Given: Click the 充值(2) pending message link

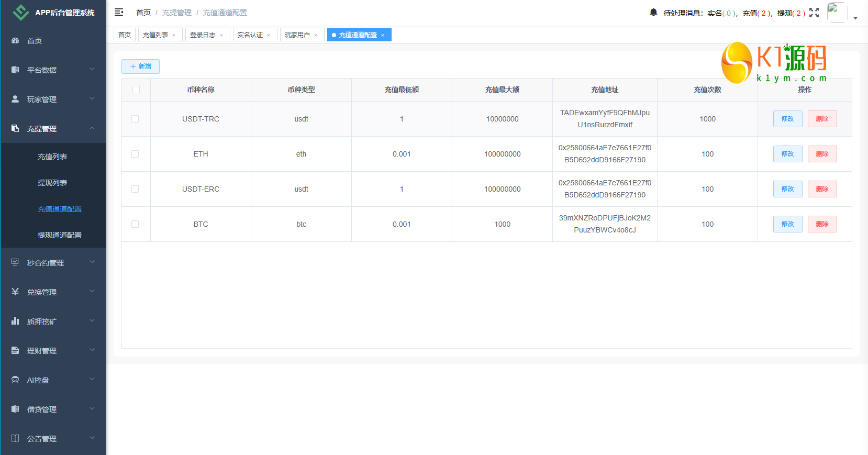Looking at the screenshot, I should 757,13.
